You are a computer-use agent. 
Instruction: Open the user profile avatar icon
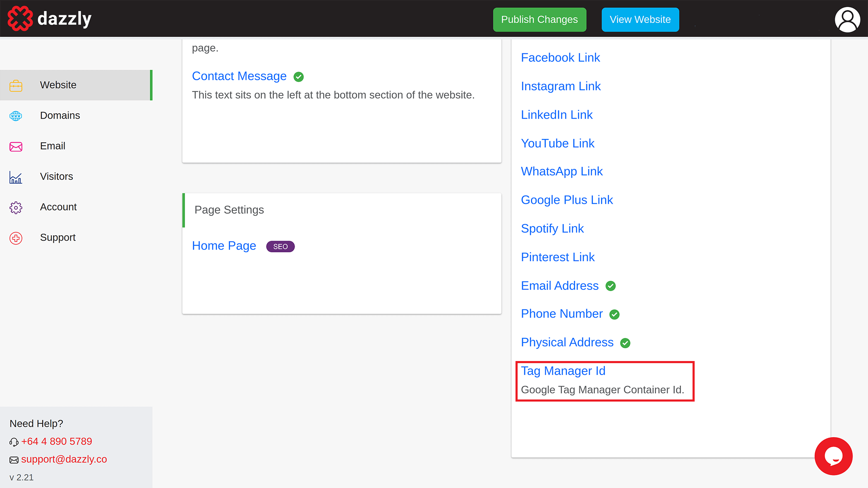[847, 19]
